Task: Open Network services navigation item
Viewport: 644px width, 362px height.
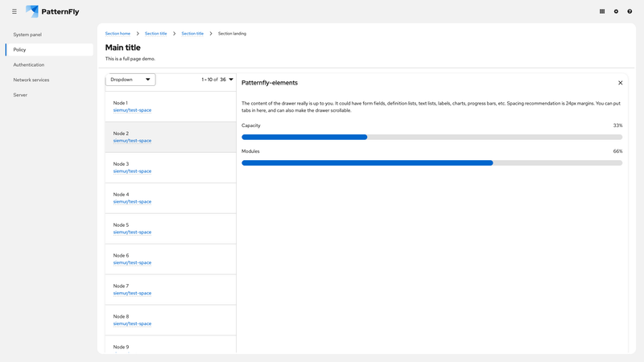Action: pos(31,80)
